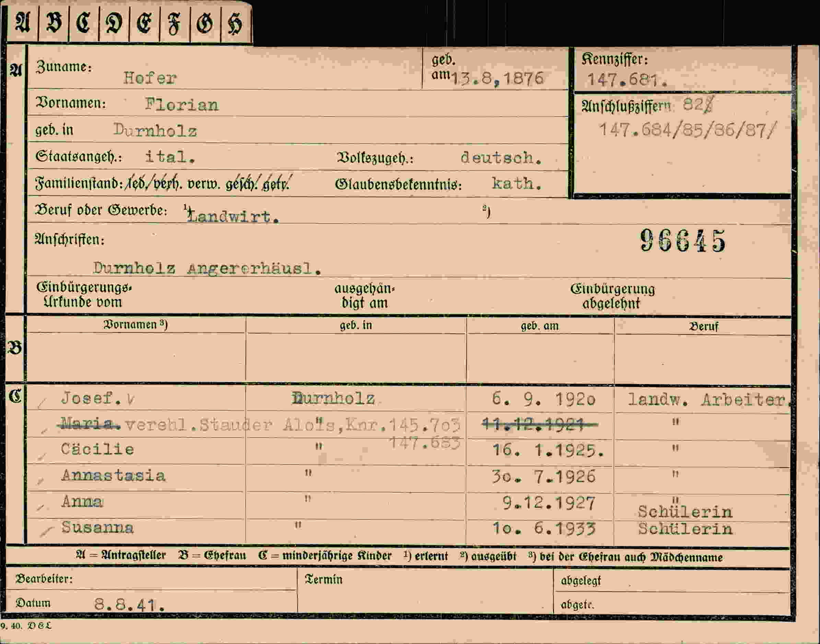This screenshot has width=820, height=644.
Task: Click 'Durnholz' in the 'geb. in' line
Action: 155,130
